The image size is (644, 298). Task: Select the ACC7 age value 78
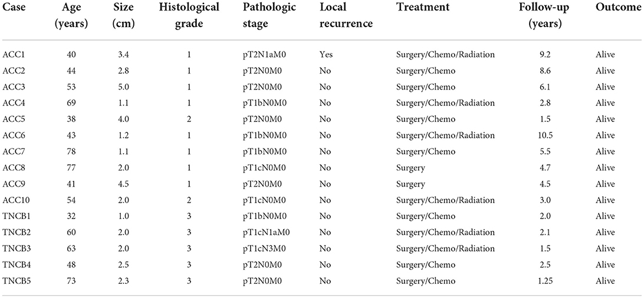(x=71, y=152)
